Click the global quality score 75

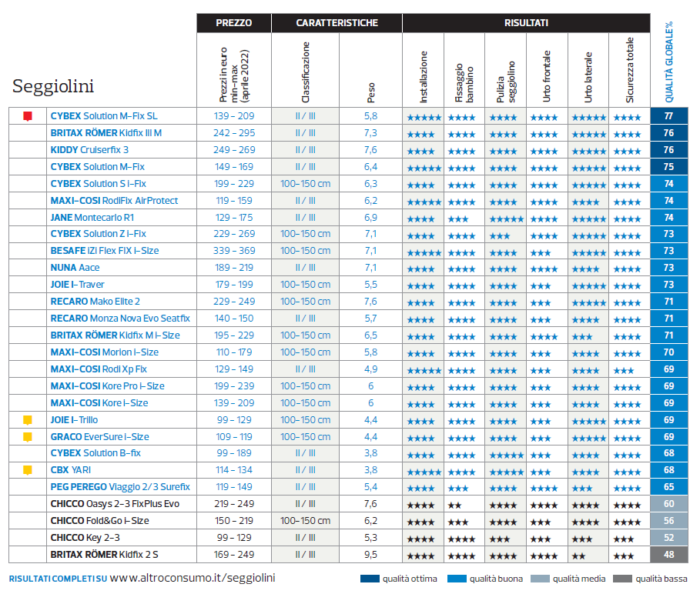click(x=668, y=167)
